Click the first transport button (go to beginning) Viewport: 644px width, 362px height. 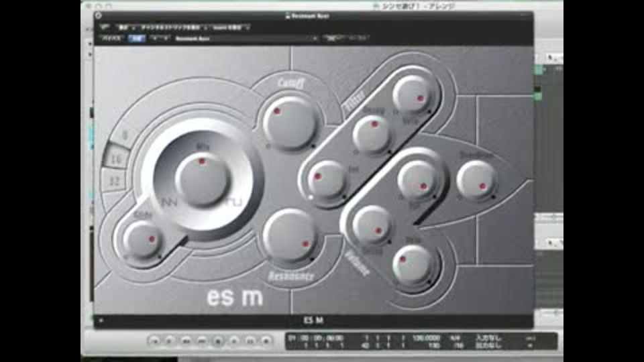point(154,341)
